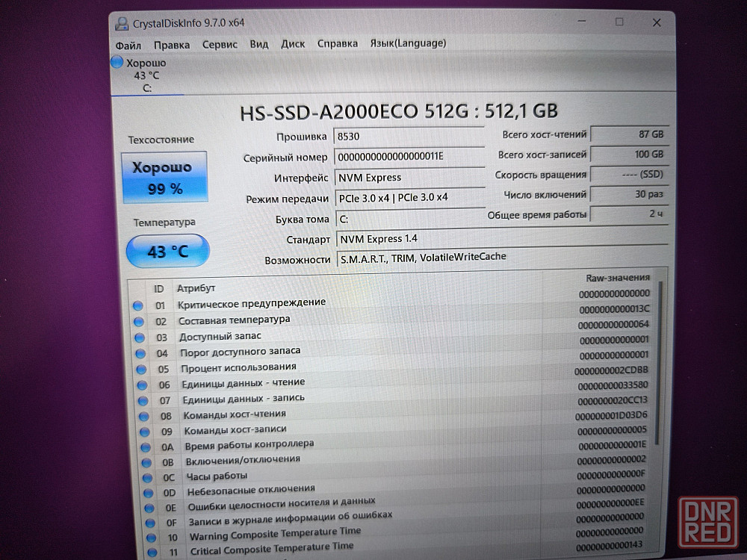Click the Часы работы attribute name

[217, 476]
